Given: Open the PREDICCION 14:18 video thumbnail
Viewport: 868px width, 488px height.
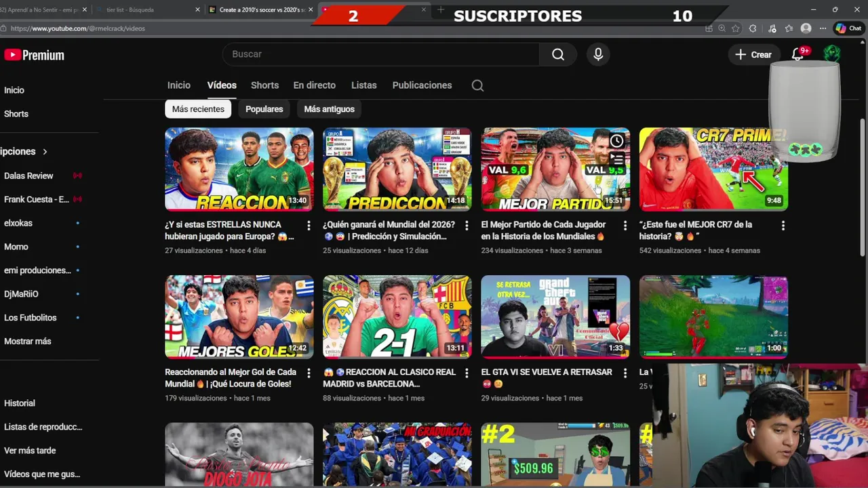Looking at the screenshot, I should (397, 169).
